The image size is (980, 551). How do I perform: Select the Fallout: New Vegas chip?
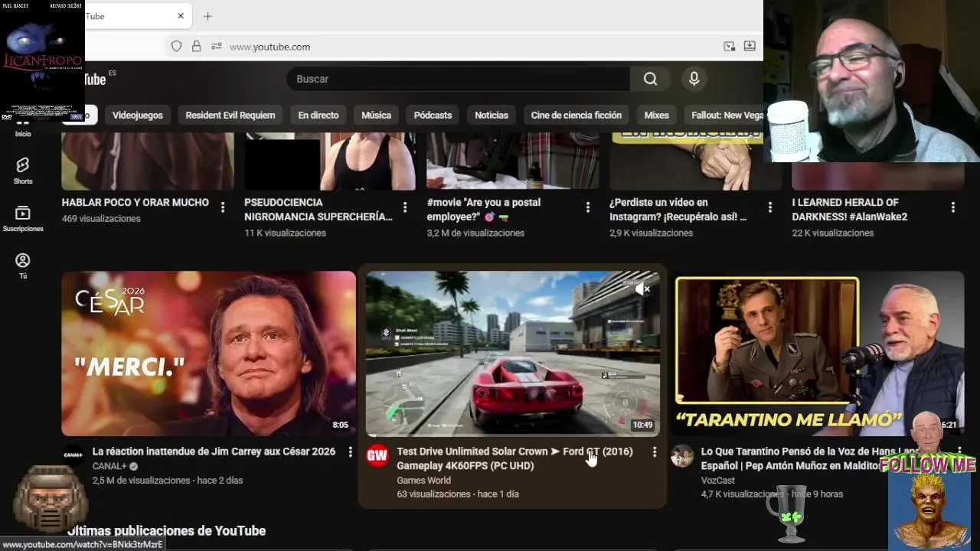coord(724,115)
